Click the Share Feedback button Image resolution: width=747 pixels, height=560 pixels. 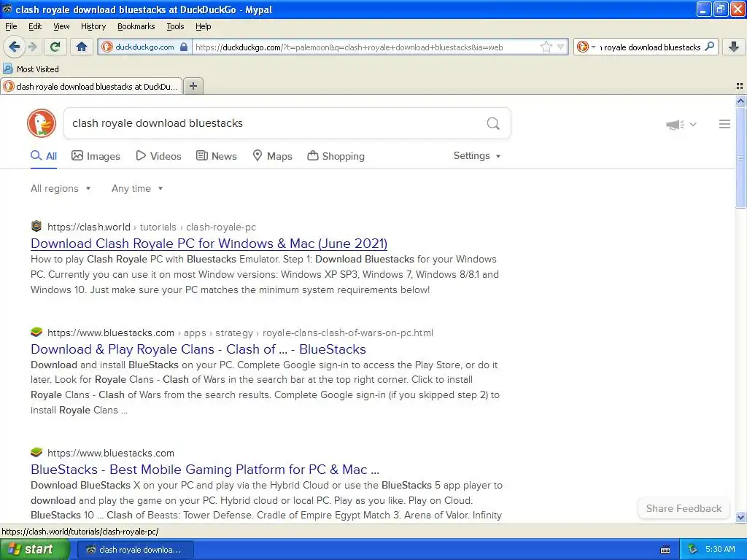point(684,508)
